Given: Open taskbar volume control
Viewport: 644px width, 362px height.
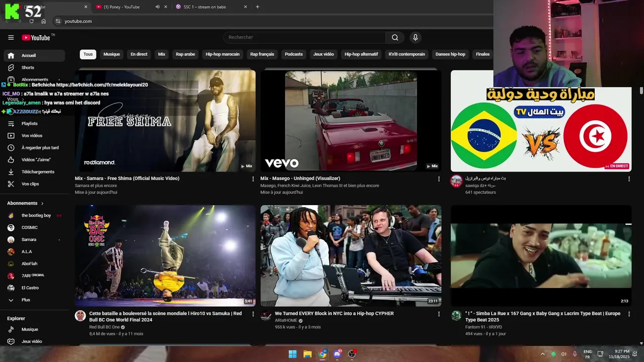Looking at the screenshot, I should (563, 354).
